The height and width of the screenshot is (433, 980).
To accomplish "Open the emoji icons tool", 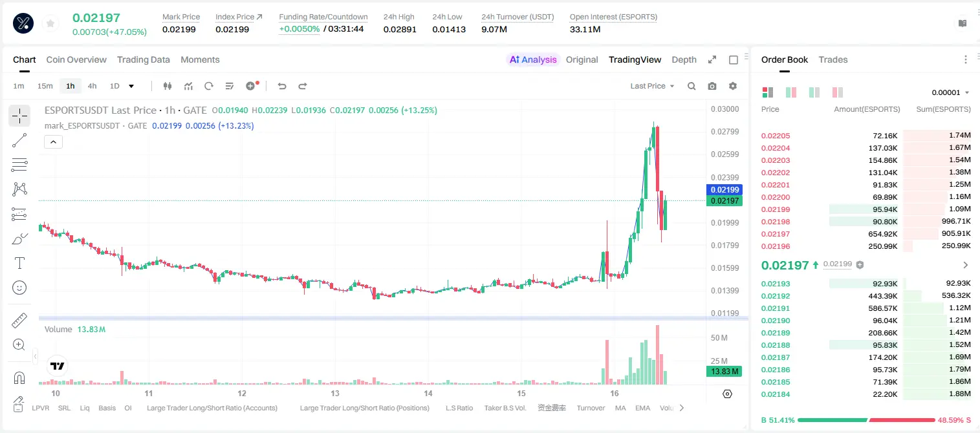I will [x=19, y=288].
